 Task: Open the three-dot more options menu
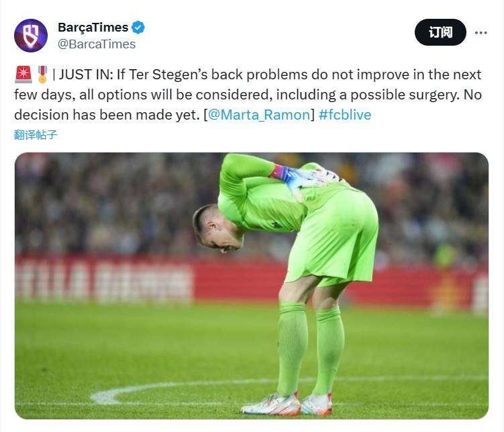(481, 32)
